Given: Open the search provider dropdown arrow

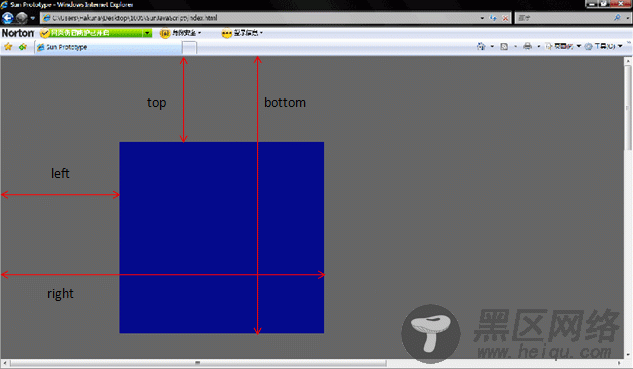Looking at the screenshot, I should 627,18.
